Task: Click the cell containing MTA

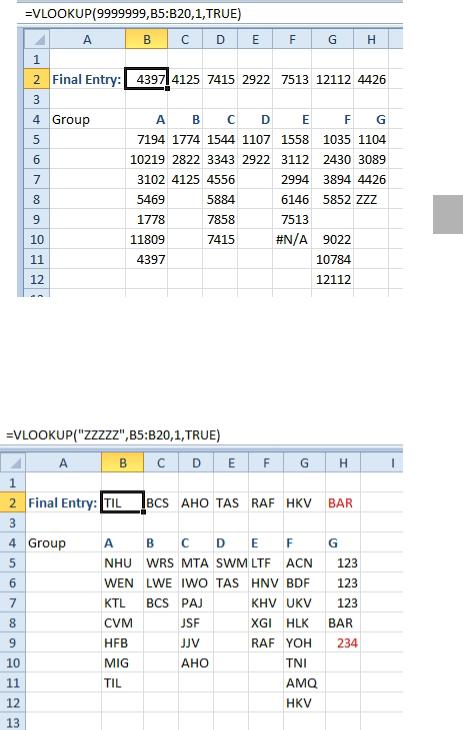Action: pos(196,563)
